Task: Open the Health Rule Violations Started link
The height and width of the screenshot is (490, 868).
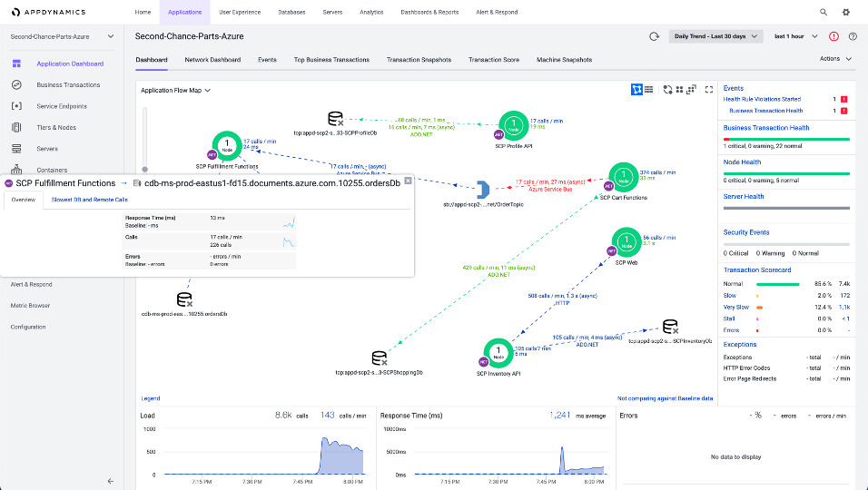Action: (x=762, y=99)
